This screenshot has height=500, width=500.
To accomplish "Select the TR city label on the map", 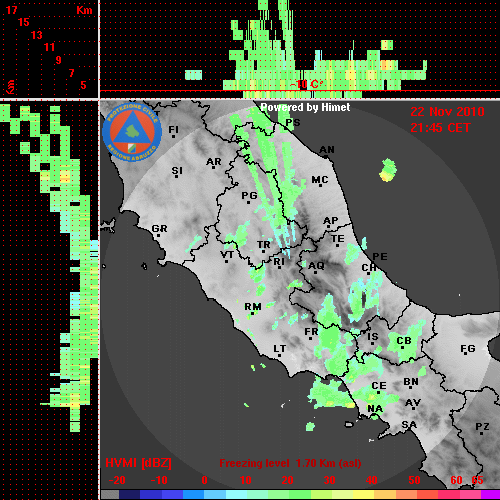I will coord(264,245).
